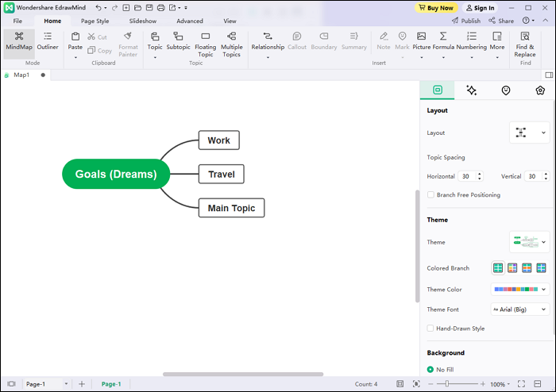Click the Horizontal spacing field
The height and width of the screenshot is (392, 556).
pyautogui.click(x=470, y=176)
